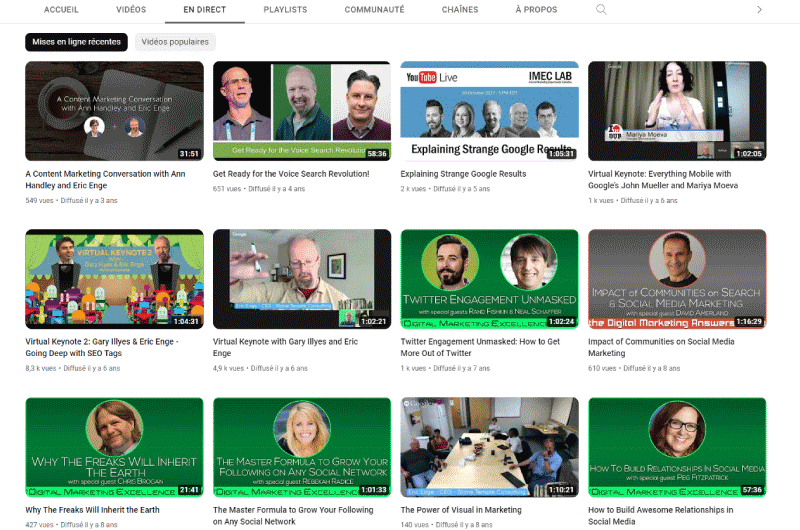Image resolution: width=800 pixels, height=530 pixels.
Task: Click title 'Explaining Strange Google Results'
Action: coord(463,174)
